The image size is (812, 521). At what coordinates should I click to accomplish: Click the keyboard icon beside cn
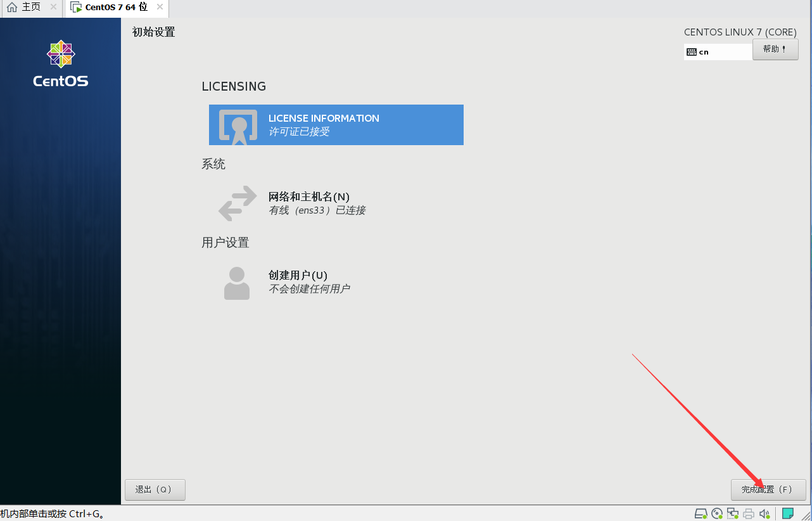pyautogui.click(x=692, y=52)
